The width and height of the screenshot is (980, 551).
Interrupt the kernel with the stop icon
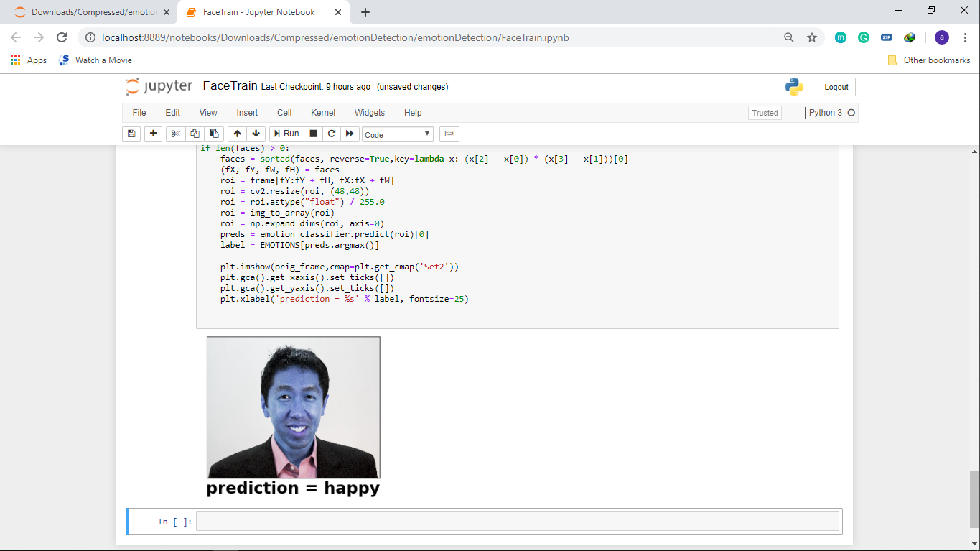click(313, 134)
